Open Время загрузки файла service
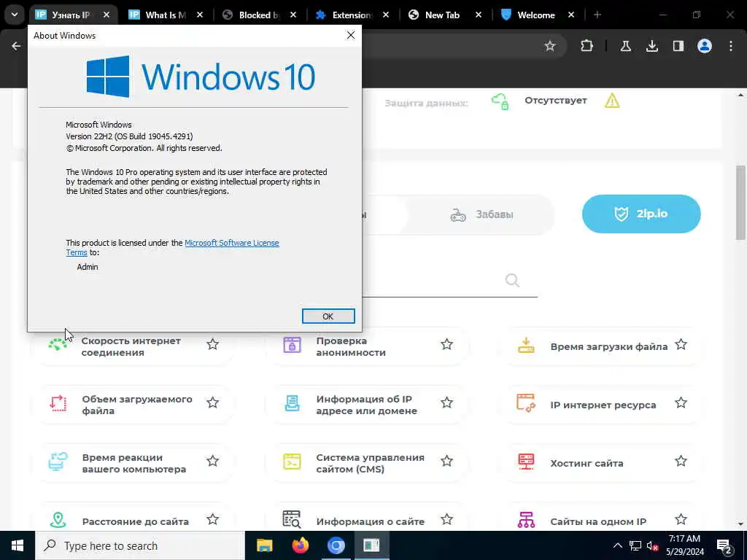The width and height of the screenshot is (747, 560). tap(609, 346)
